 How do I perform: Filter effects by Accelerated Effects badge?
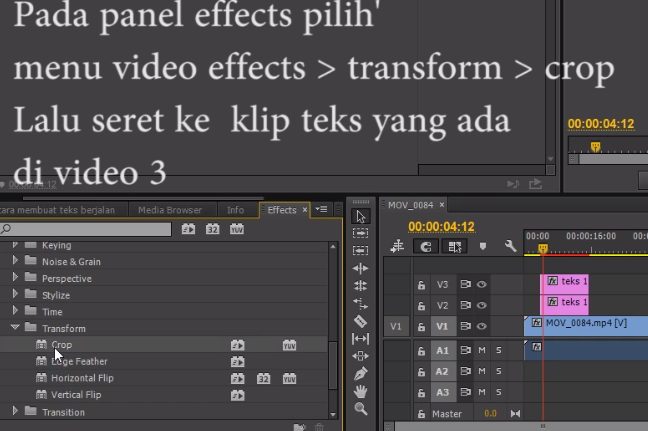tap(188, 229)
